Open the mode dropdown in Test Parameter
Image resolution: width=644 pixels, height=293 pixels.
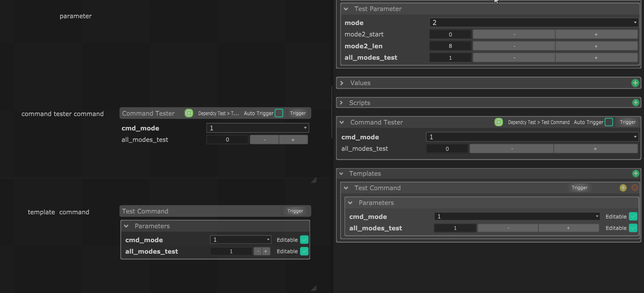[534, 22]
